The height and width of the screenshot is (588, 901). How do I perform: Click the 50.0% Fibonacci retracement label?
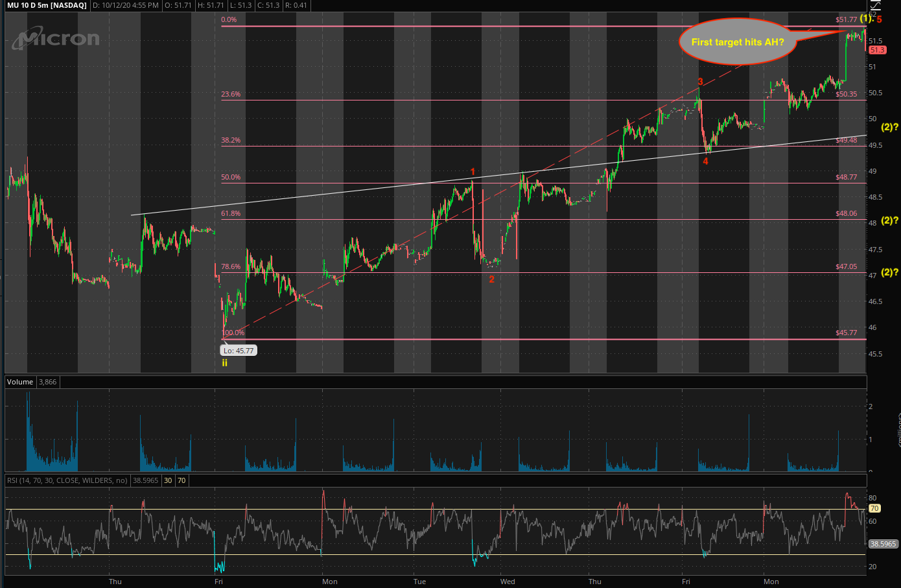pos(231,177)
